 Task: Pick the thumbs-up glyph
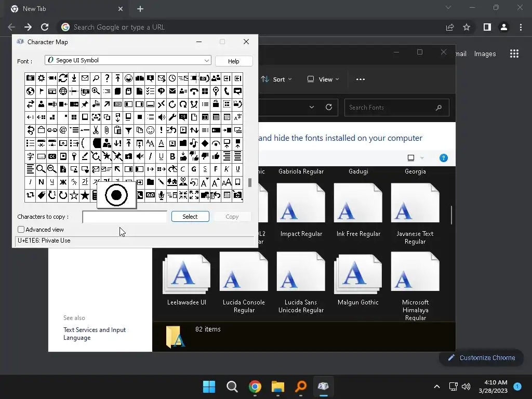(216, 156)
